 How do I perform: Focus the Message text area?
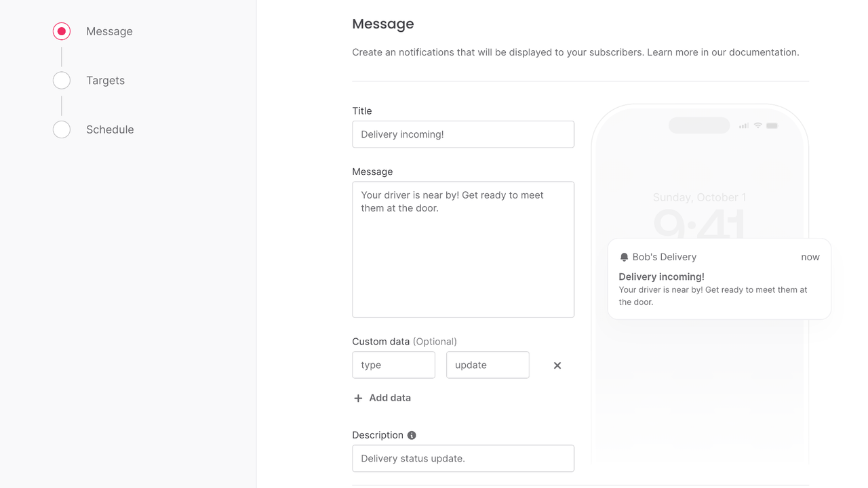pos(463,249)
